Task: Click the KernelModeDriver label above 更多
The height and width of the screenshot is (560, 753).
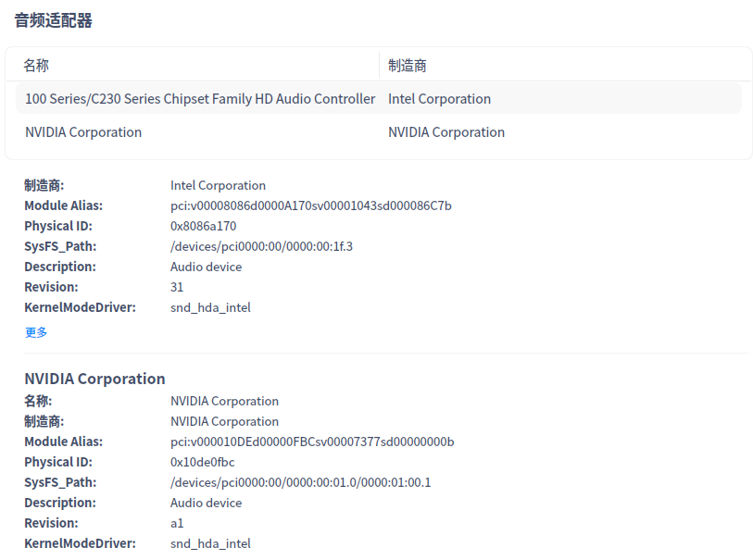Action: [x=80, y=307]
